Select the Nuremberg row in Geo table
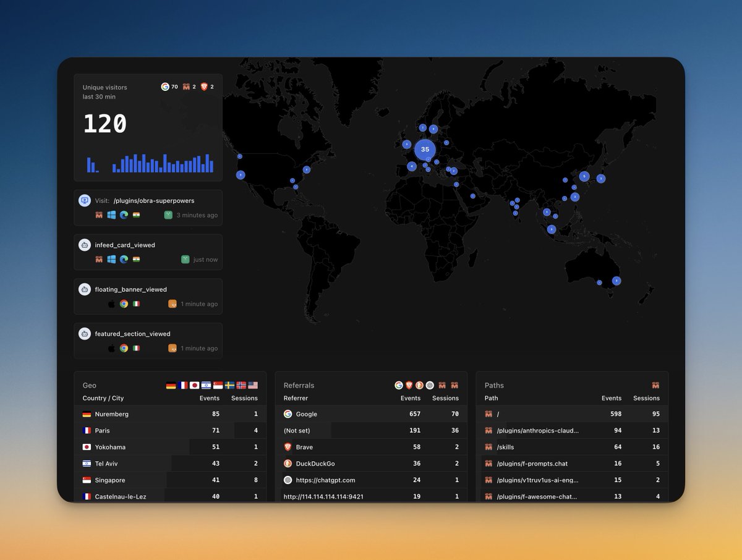Image resolution: width=742 pixels, height=560 pixels. tap(170, 414)
